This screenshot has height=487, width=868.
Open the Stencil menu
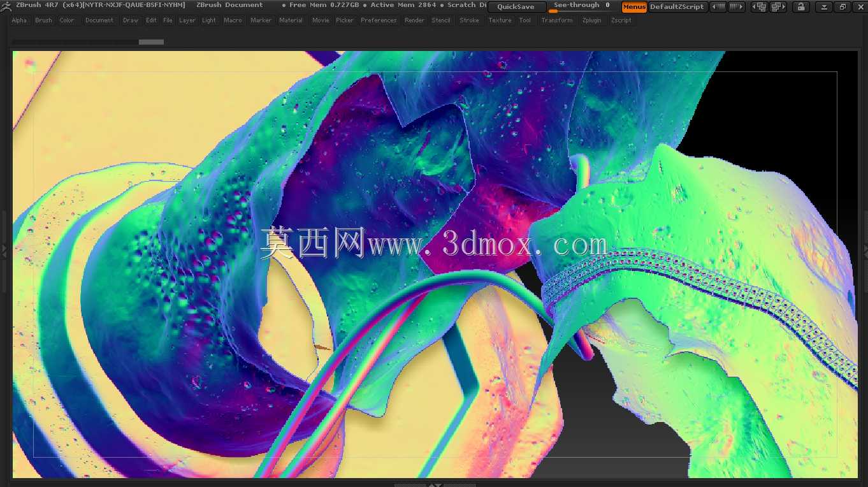(441, 20)
